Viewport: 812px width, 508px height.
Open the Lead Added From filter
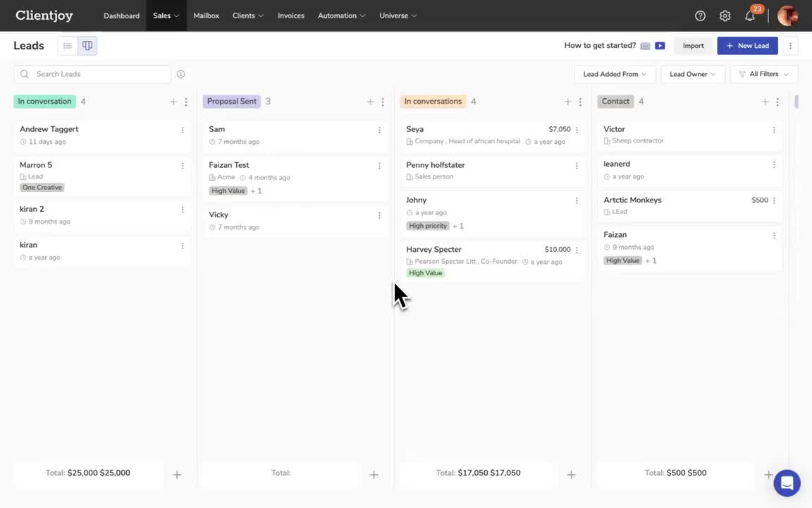[x=614, y=73]
